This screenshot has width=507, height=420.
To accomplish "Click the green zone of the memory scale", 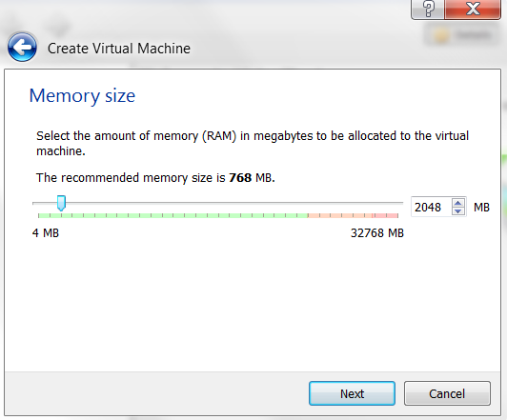I will click(173, 215).
